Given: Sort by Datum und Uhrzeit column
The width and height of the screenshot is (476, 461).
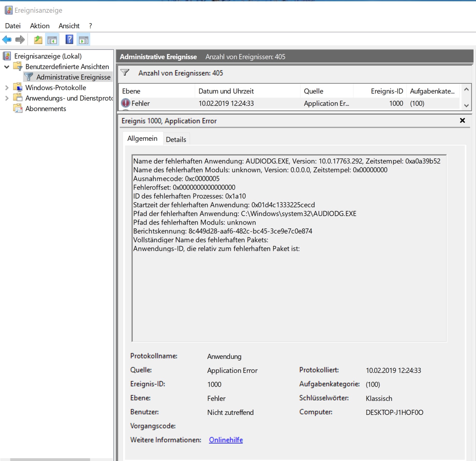Looking at the screenshot, I should pyautogui.click(x=248, y=91).
